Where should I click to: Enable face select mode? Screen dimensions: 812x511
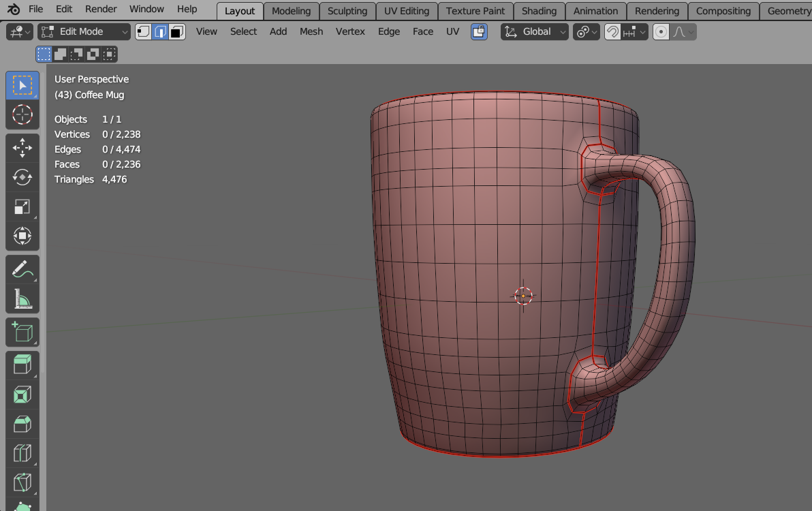(x=177, y=31)
